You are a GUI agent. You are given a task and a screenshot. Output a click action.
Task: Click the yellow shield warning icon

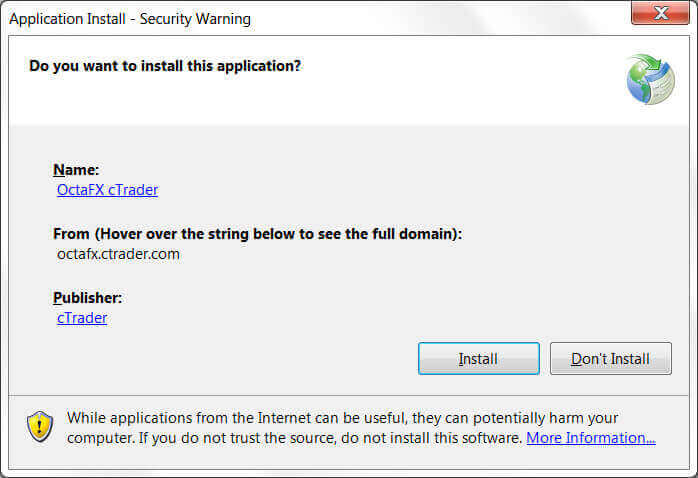[x=40, y=426]
